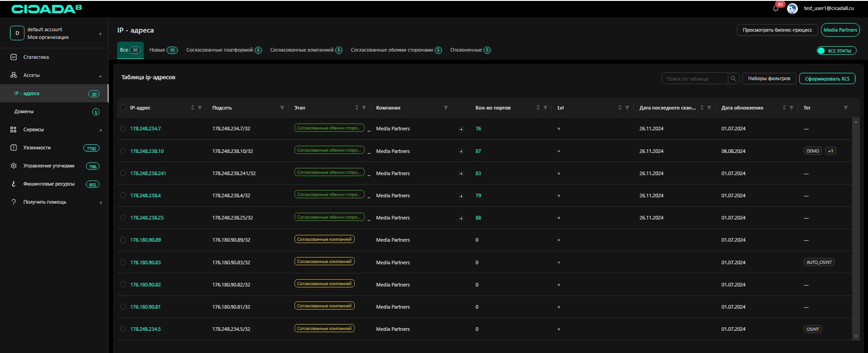Viewport: 868px width, 353px height.
Task: Click the Фишинговые ресурсы hook icon
Action: point(14,184)
